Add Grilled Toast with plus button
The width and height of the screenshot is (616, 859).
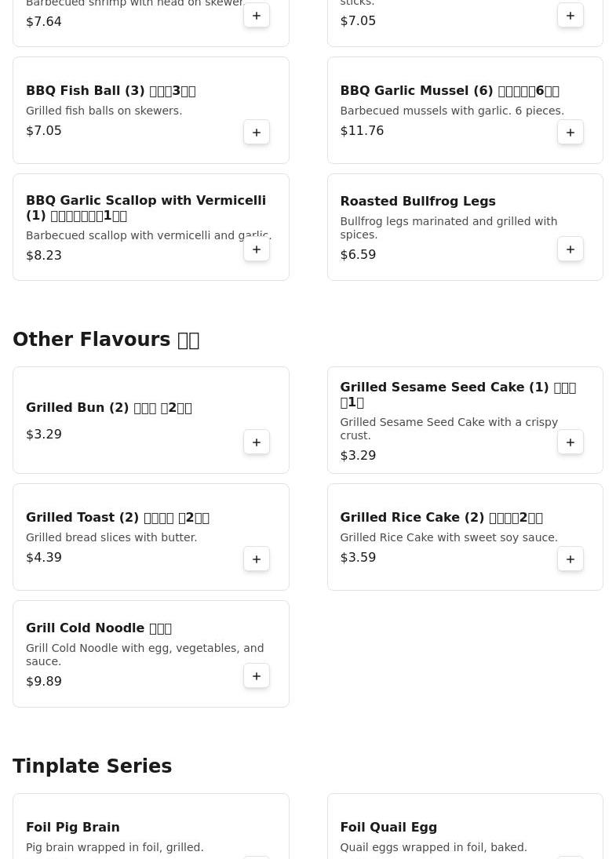pos(257,559)
